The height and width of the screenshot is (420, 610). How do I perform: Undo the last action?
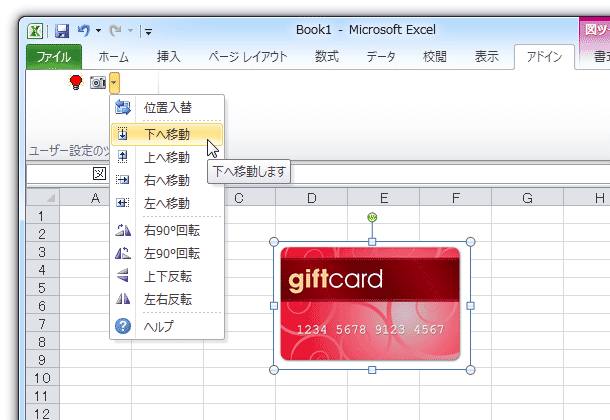click(x=84, y=30)
